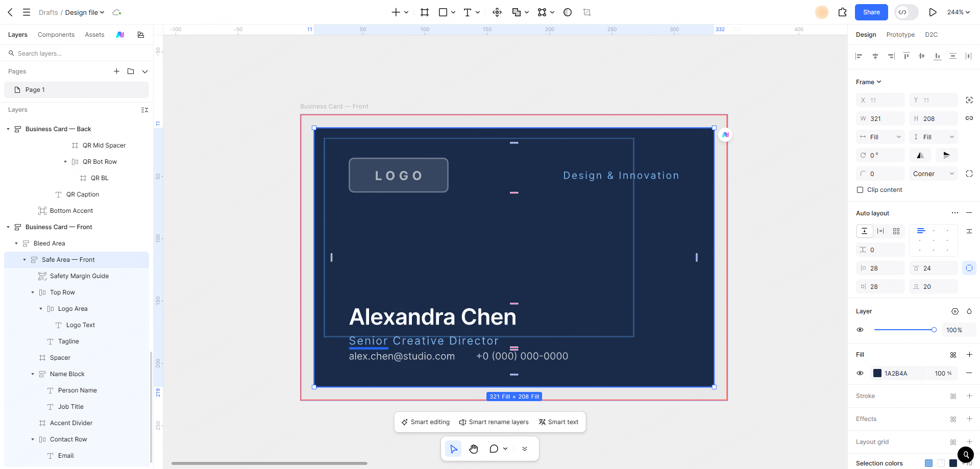Go back using the left arrow icon
The image size is (980, 469).
point(10,12)
